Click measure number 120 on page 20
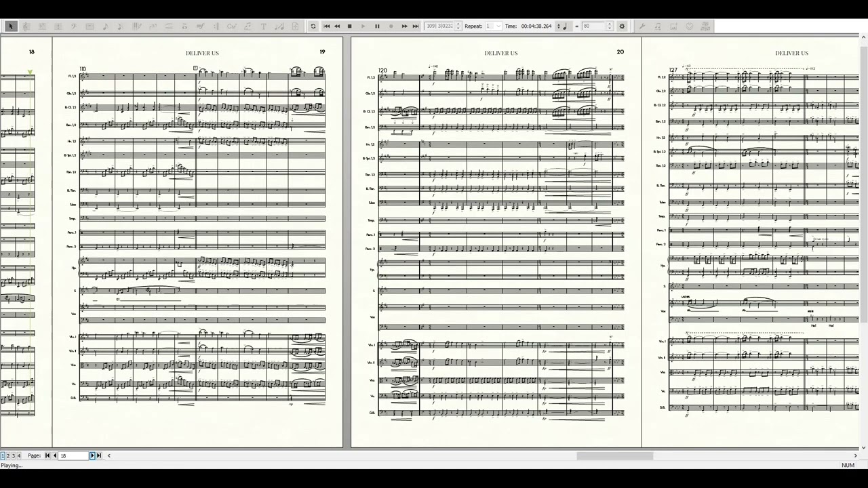 [383, 70]
